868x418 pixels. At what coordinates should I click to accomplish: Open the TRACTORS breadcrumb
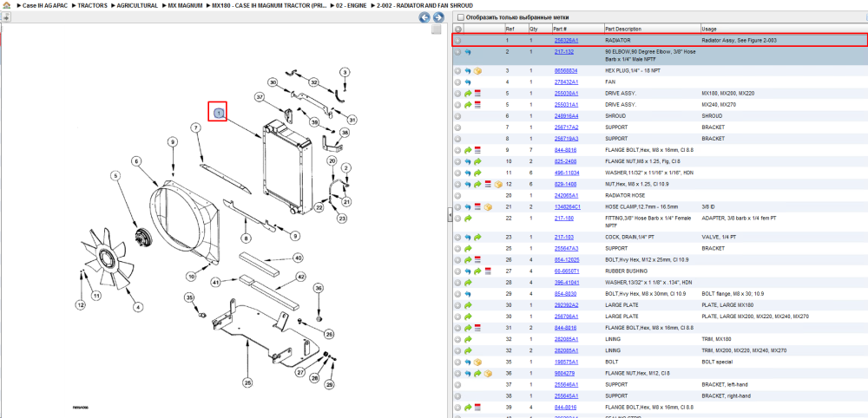(93, 5)
